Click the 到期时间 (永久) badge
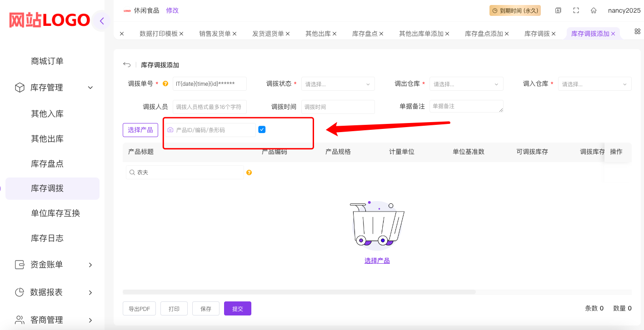 pyautogui.click(x=515, y=10)
